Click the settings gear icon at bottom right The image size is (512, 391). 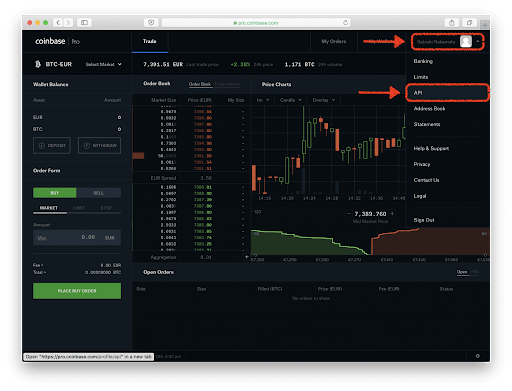478,356
